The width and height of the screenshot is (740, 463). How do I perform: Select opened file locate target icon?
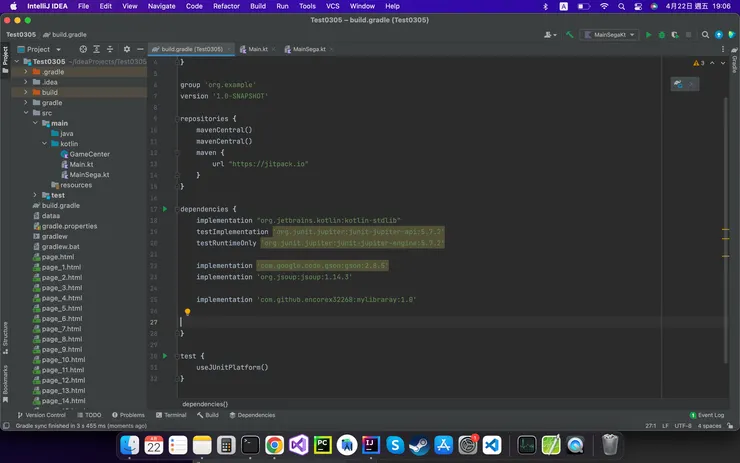coord(81,49)
